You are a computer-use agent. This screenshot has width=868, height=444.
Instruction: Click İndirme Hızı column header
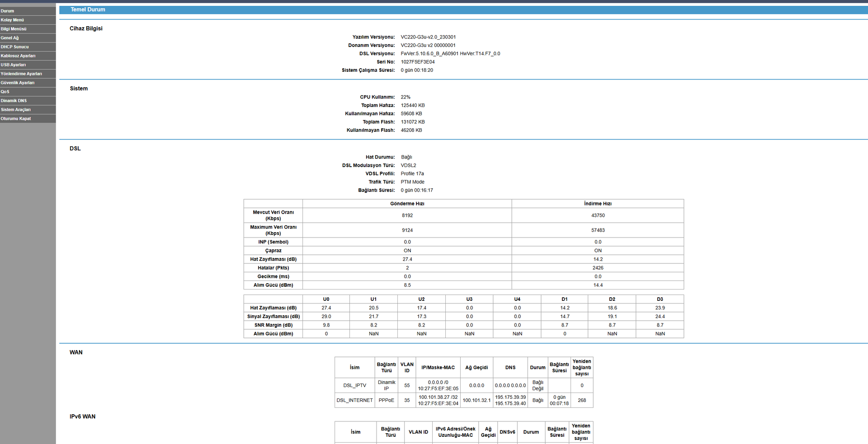[x=598, y=204]
